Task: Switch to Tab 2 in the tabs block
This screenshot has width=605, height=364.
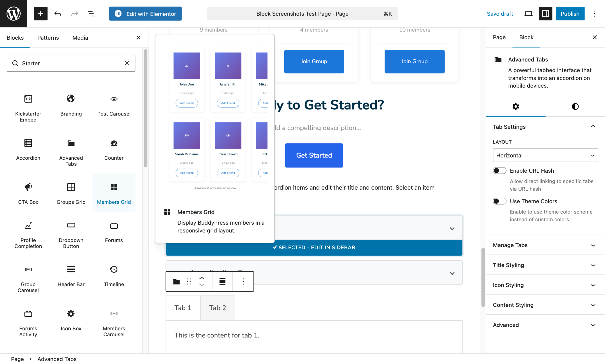Action: coord(217,307)
